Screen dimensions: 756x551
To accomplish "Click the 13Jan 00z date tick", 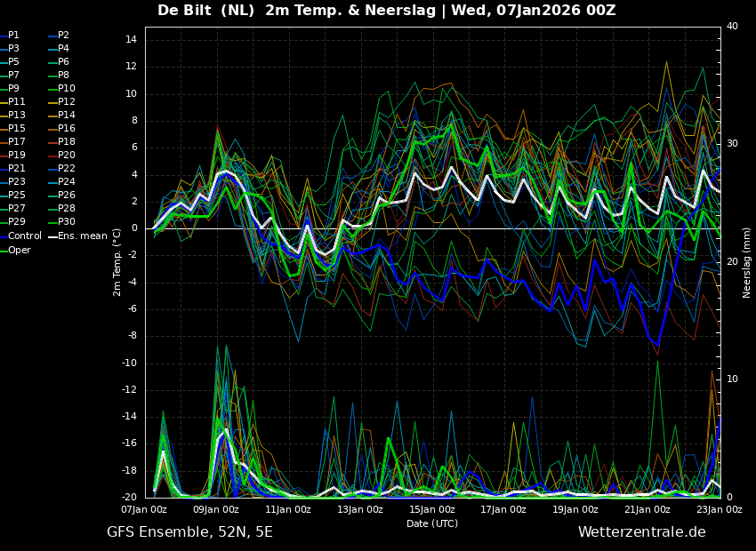I will (360, 509).
